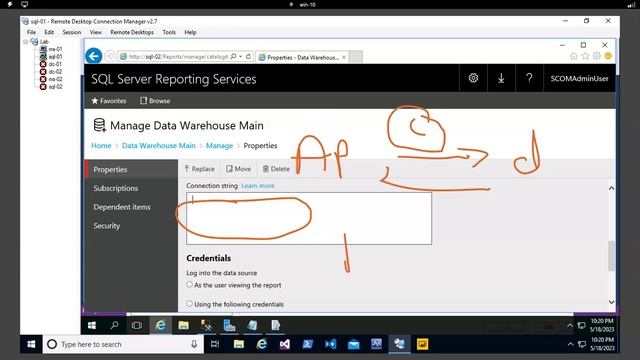Click the page scrollbar up arrow

click(x=611, y=188)
